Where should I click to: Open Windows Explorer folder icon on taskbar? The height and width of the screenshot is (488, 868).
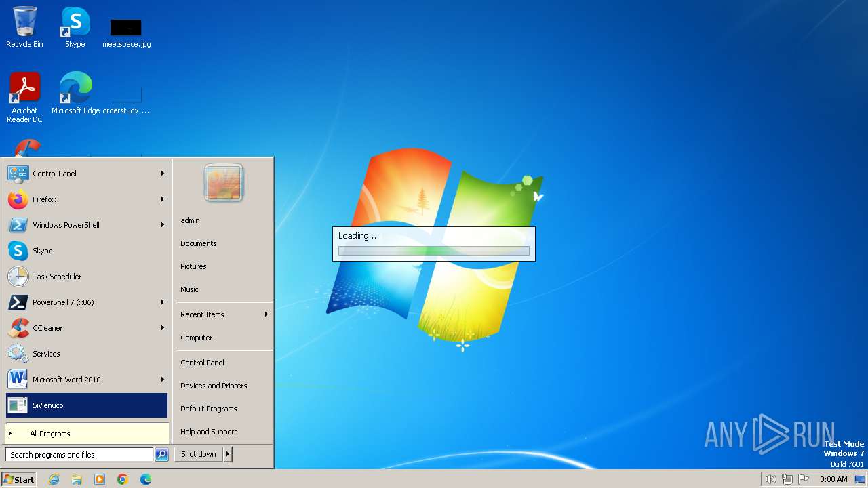77,479
